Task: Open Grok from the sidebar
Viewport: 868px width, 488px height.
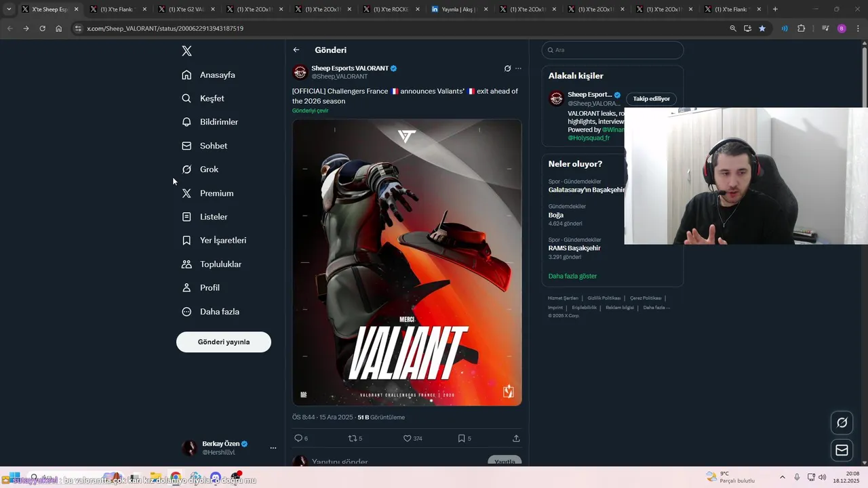Action: click(x=200, y=169)
